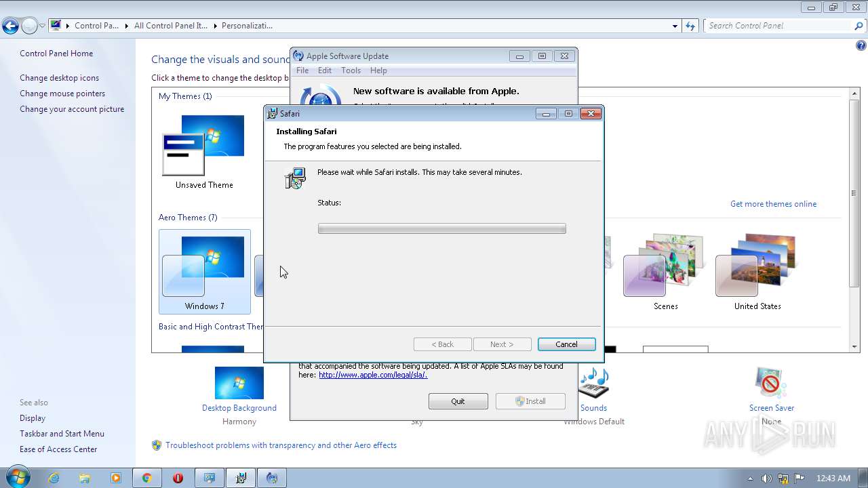Switch to Google Chrome in the taskbar
This screenshot has height=488, width=868.
tap(146, 478)
